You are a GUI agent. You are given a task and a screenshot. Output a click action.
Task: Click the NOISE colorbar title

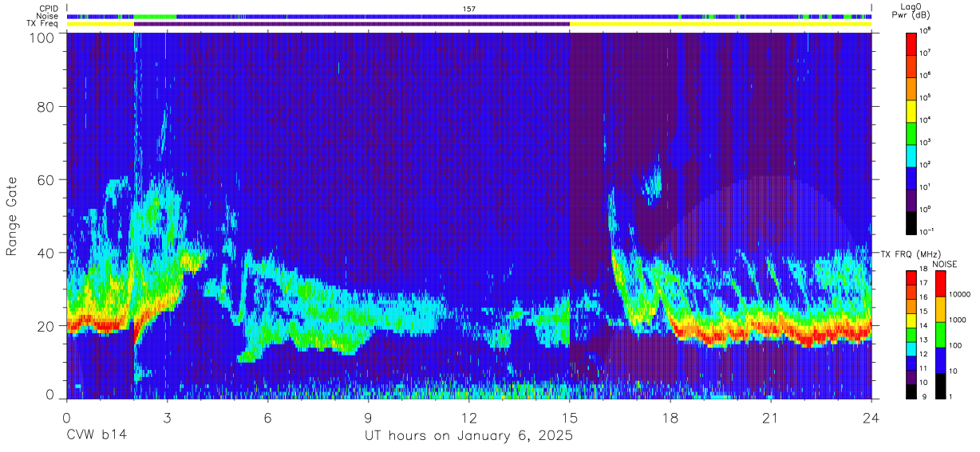(x=946, y=264)
